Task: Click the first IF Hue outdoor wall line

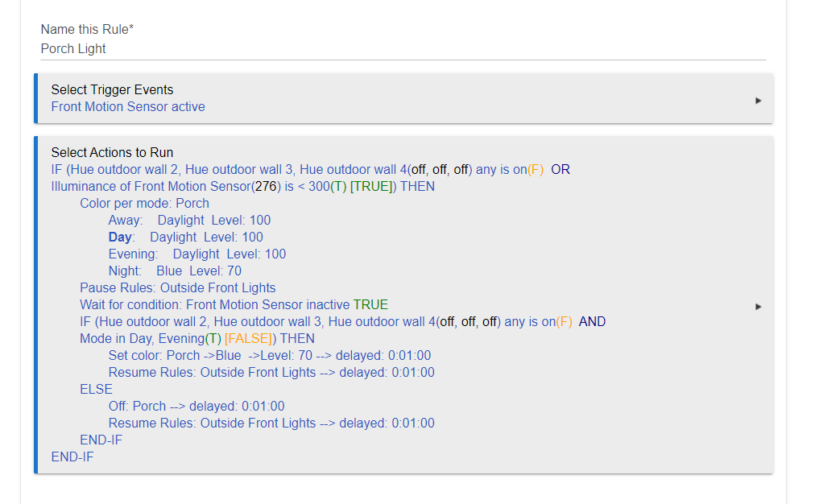Action: [310, 169]
